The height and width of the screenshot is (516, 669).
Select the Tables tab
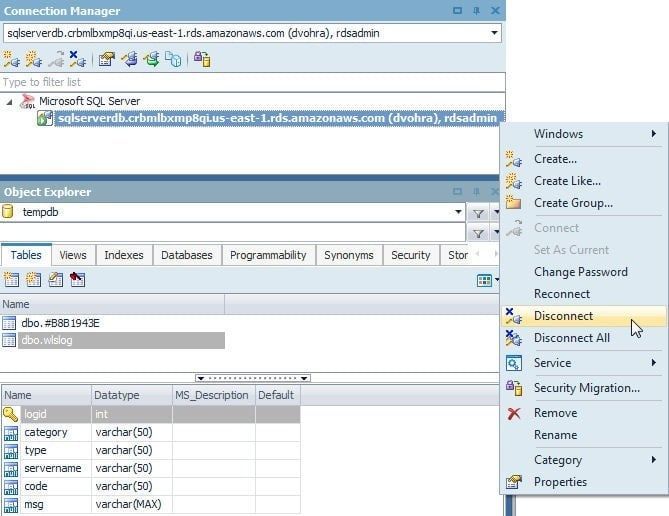(x=26, y=255)
